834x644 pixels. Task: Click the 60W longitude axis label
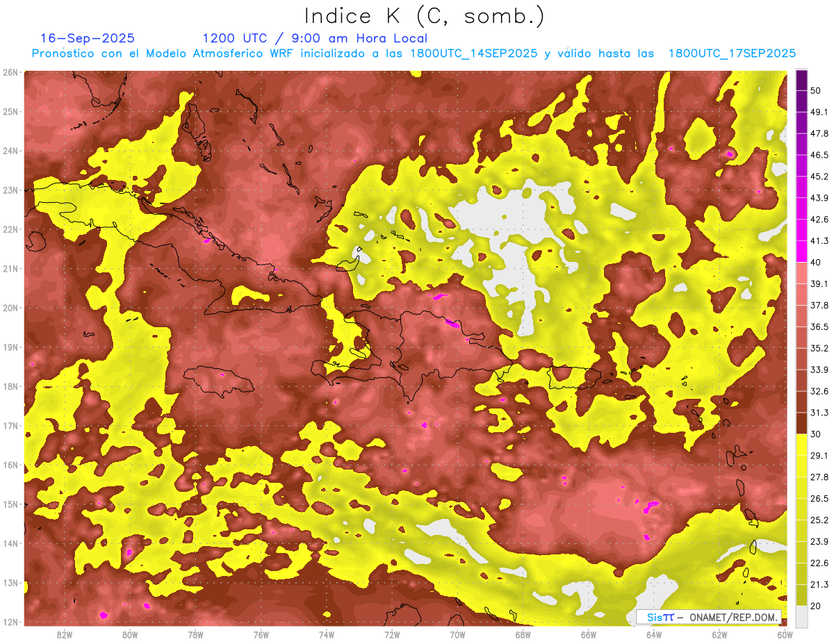tap(785, 634)
